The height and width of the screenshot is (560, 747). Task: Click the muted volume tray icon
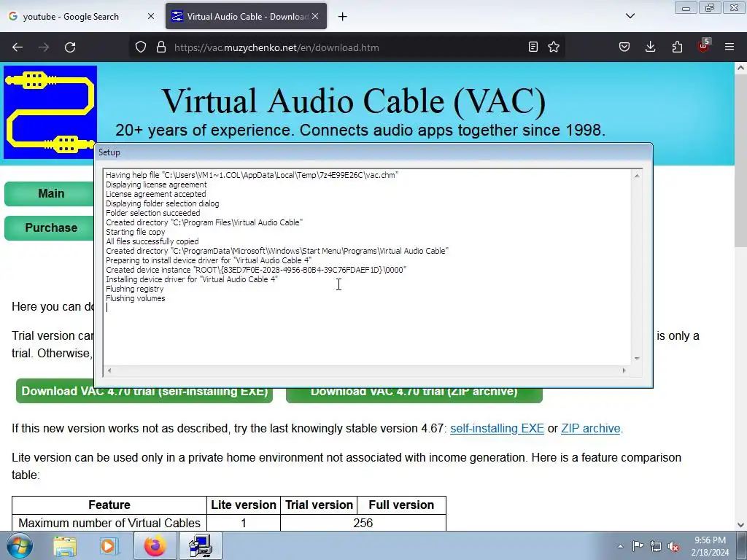673,546
